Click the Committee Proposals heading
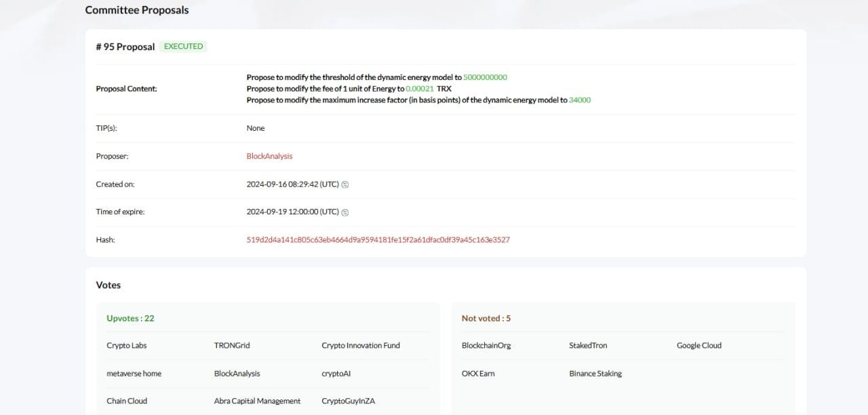This screenshot has height=415, width=868. pyautogui.click(x=137, y=10)
